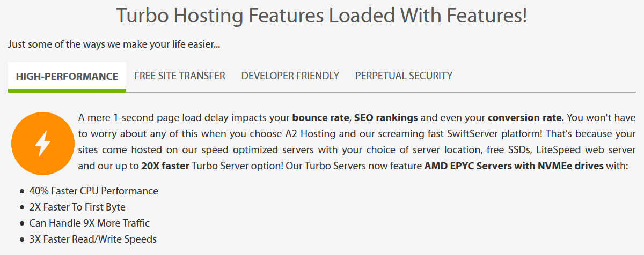Click the bold 'bounce rate' text
644x255 pixels.
pyautogui.click(x=320, y=117)
